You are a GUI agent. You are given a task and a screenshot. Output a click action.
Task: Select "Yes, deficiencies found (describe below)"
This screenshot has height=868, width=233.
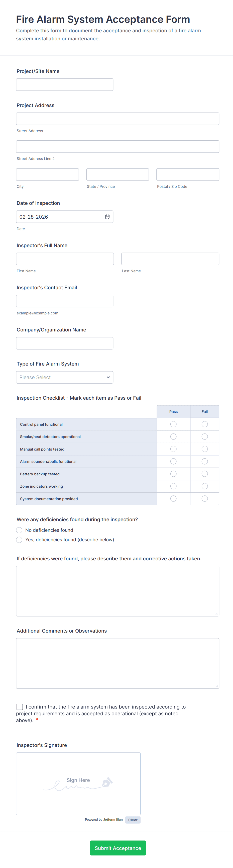(x=19, y=540)
